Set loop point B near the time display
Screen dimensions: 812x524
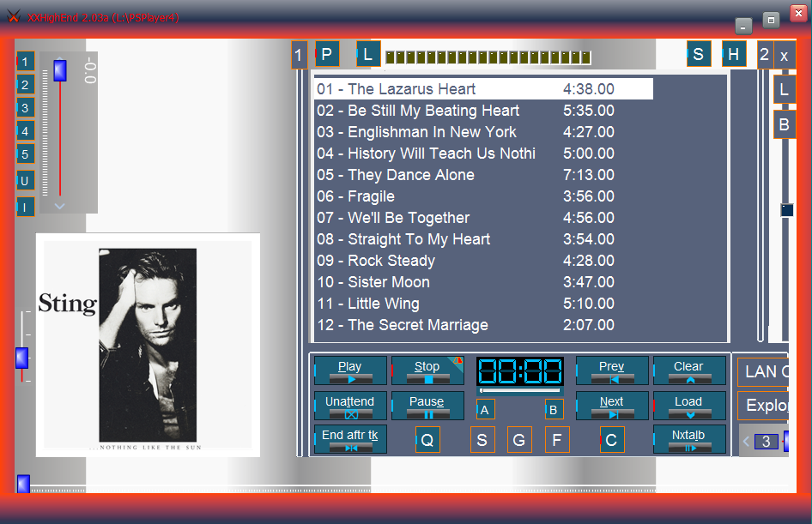pyautogui.click(x=554, y=410)
